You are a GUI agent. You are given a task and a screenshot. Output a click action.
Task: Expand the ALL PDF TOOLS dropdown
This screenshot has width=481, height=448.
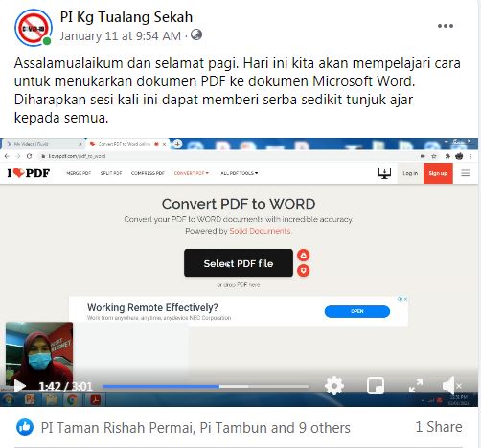[240, 173]
